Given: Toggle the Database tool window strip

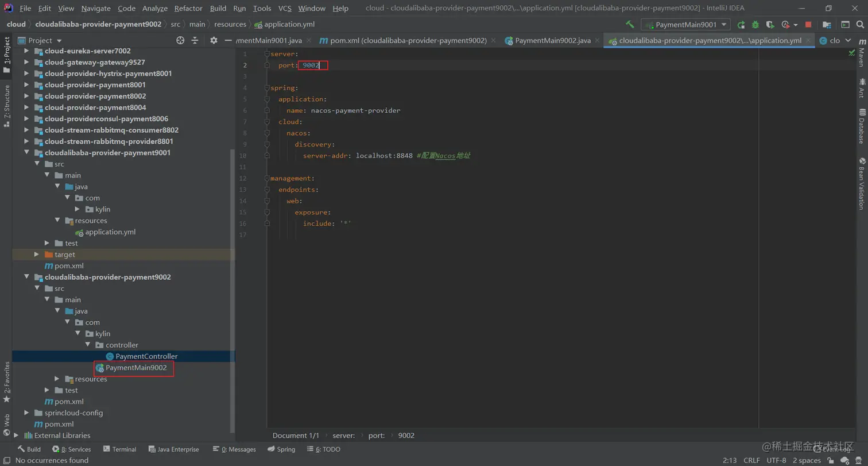Looking at the screenshot, I should (862, 126).
